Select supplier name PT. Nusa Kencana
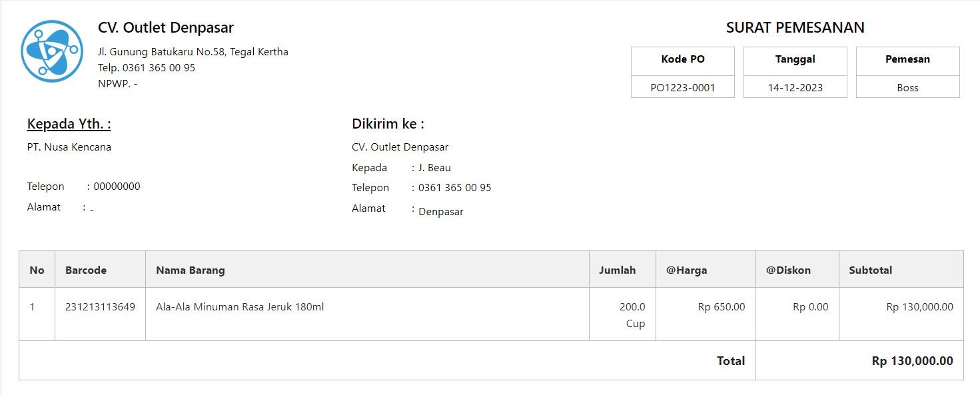This screenshot has width=980, height=395. pyautogui.click(x=69, y=147)
